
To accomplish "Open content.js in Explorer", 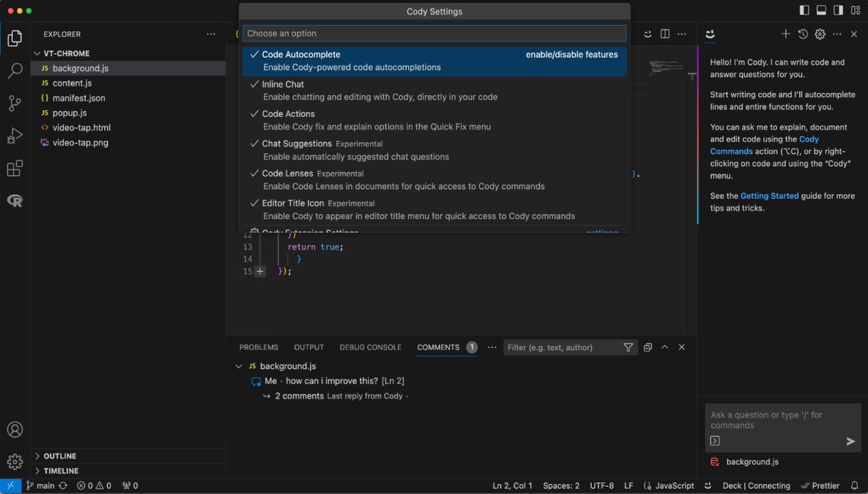I will click(x=129, y=83).
